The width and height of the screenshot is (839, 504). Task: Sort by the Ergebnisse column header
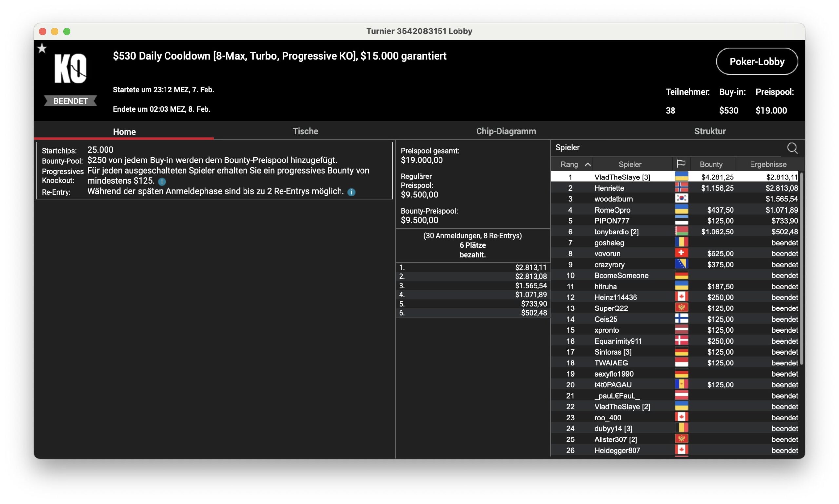pyautogui.click(x=768, y=164)
